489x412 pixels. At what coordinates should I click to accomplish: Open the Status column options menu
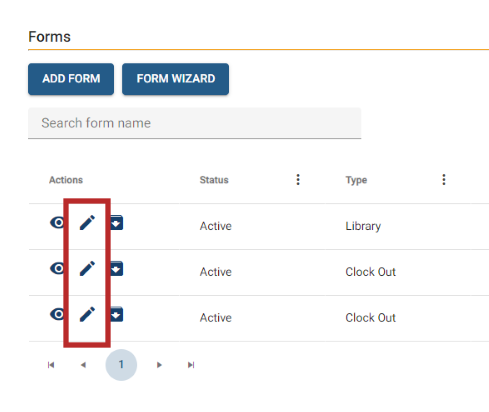pyautogui.click(x=298, y=180)
